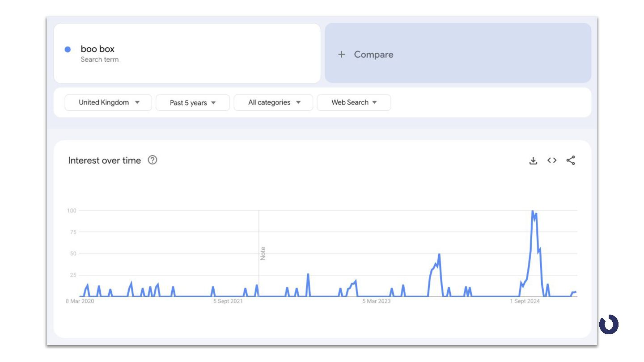Click the 8 Mar 2020 axis label
The width and height of the screenshot is (644, 362).
[x=80, y=301]
